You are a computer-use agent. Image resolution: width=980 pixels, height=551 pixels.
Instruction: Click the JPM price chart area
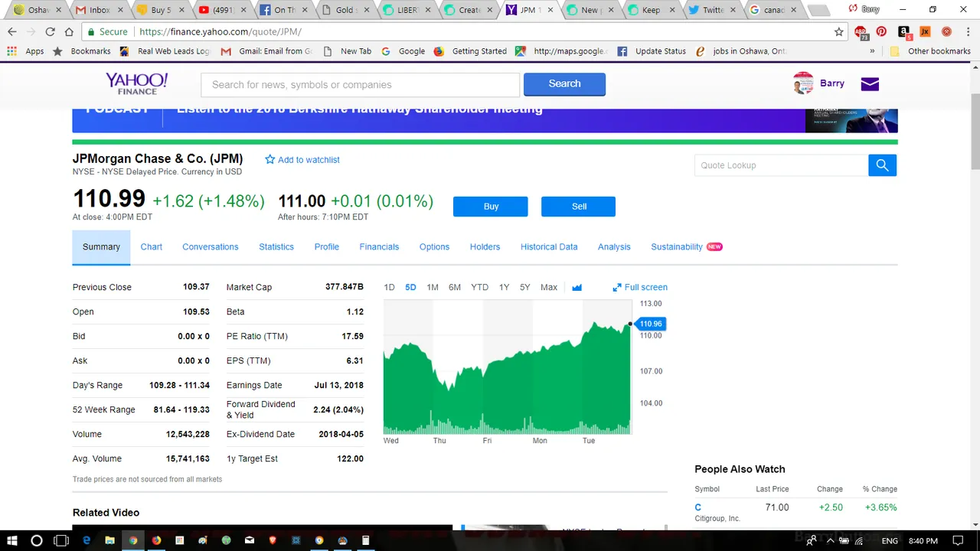point(507,368)
